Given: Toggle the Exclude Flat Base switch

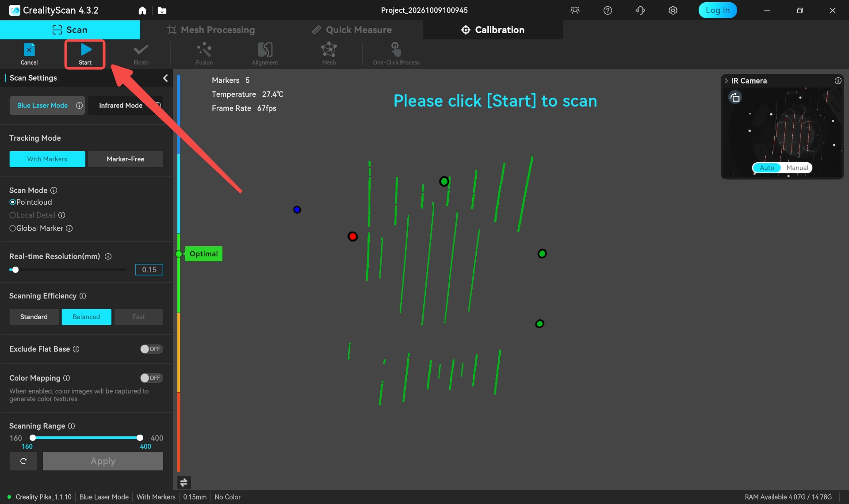Looking at the screenshot, I should point(151,349).
